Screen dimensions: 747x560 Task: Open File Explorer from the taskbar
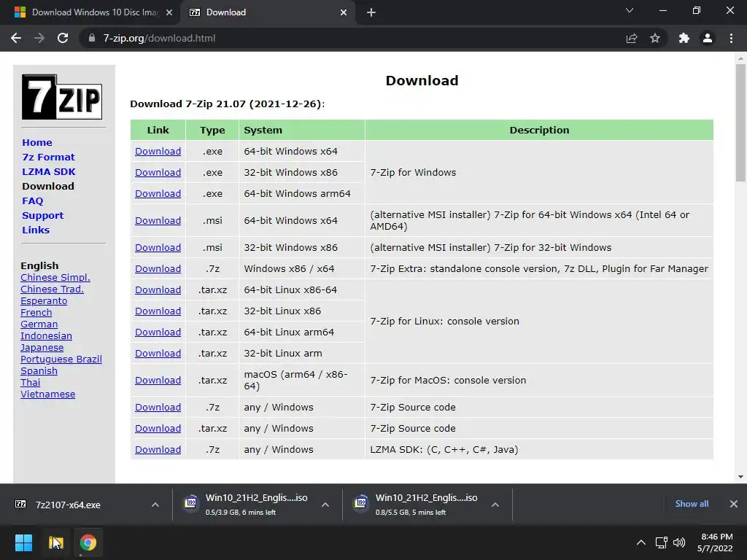tap(55, 542)
